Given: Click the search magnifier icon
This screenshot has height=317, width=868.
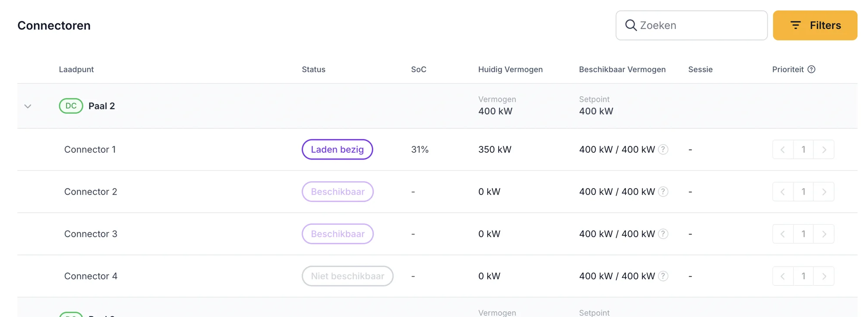Looking at the screenshot, I should pyautogui.click(x=631, y=25).
